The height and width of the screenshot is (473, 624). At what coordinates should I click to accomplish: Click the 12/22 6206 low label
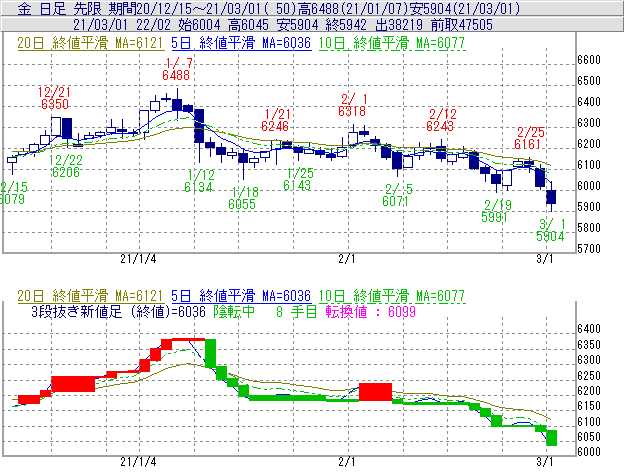66,166
